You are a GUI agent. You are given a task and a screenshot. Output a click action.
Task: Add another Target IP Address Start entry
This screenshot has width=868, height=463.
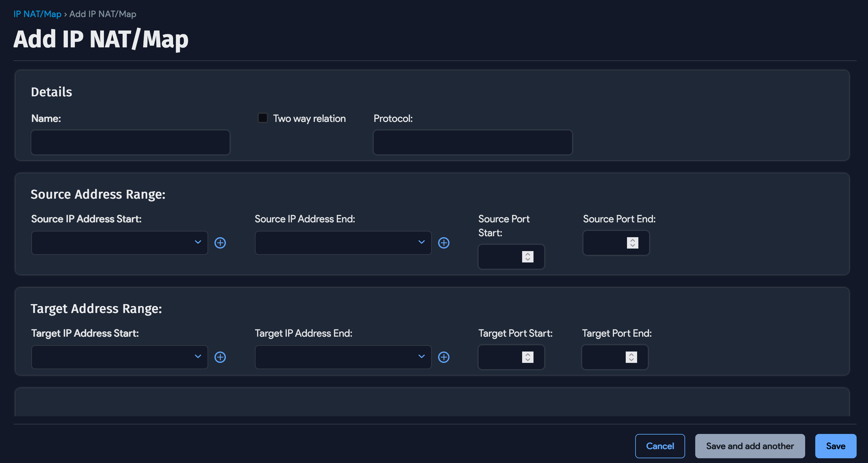tap(220, 357)
